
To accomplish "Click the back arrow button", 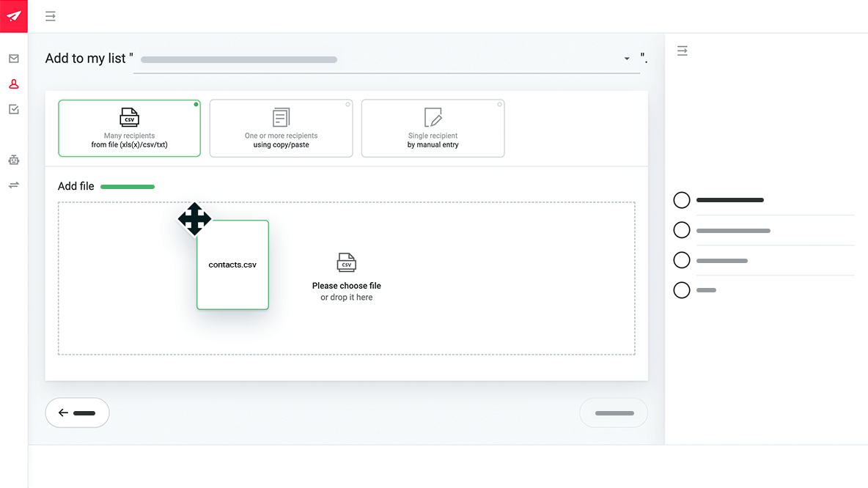I will [77, 413].
